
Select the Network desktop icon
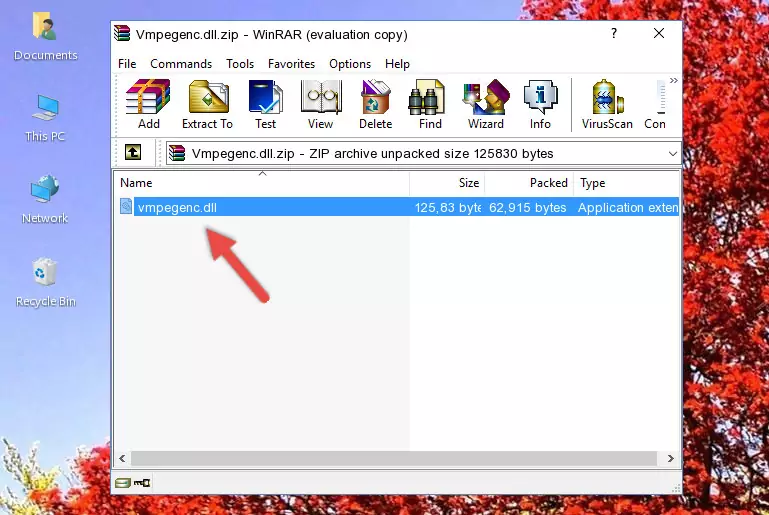[45, 199]
